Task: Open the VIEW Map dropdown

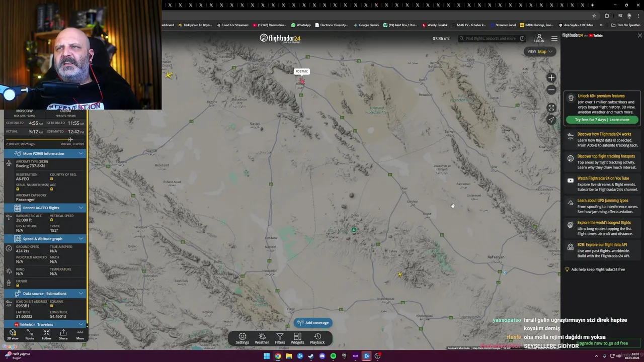Action: coord(539,51)
